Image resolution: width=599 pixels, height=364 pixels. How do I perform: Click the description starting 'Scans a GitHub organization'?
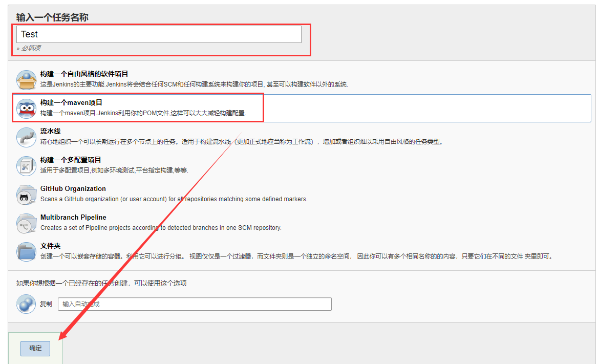point(174,199)
